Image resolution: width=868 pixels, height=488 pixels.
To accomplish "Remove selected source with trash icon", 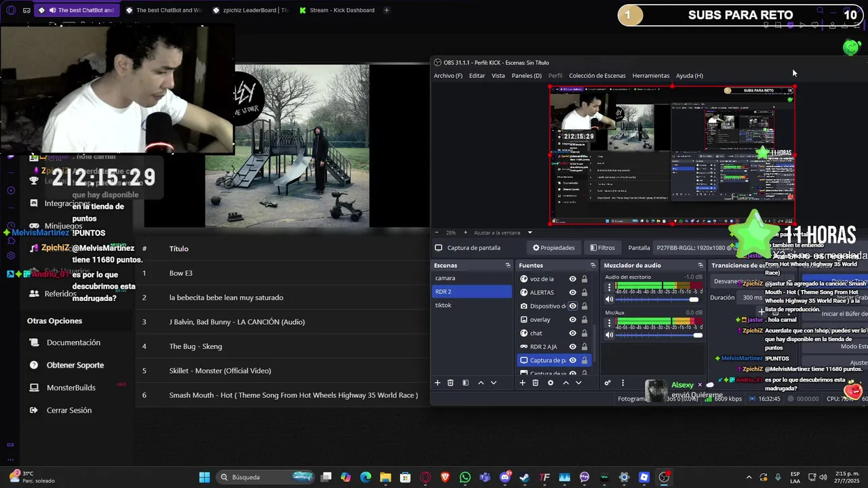I will [535, 383].
